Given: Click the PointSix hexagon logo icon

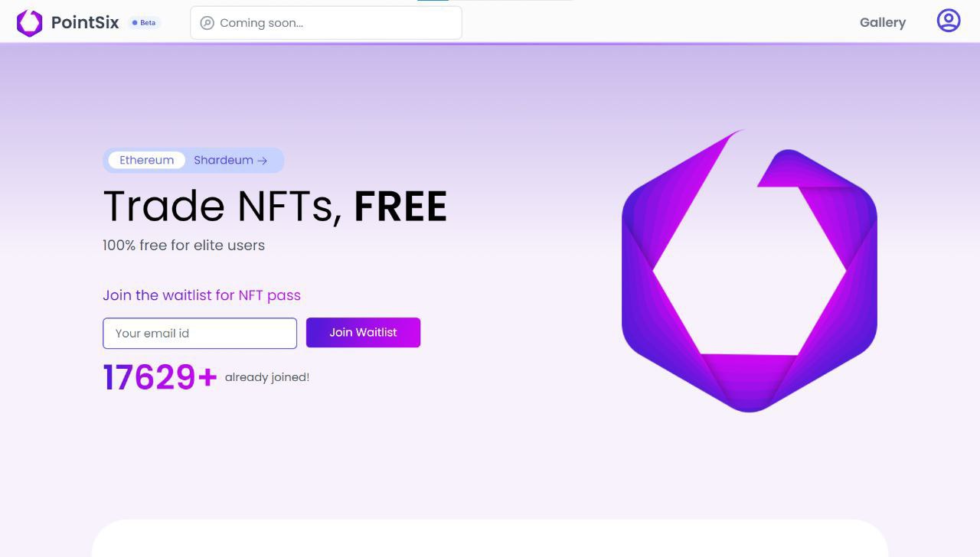Looking at the screenshot, I should tap(30, 23).
